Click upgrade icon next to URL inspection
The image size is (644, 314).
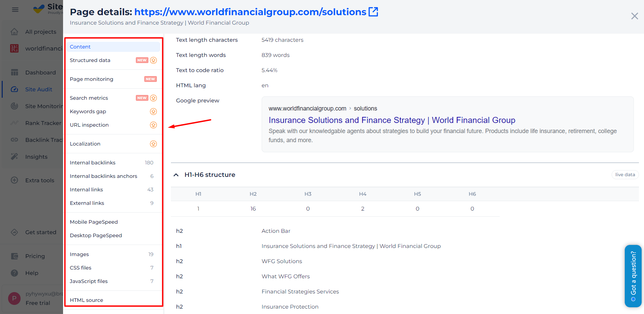[153, 125]
